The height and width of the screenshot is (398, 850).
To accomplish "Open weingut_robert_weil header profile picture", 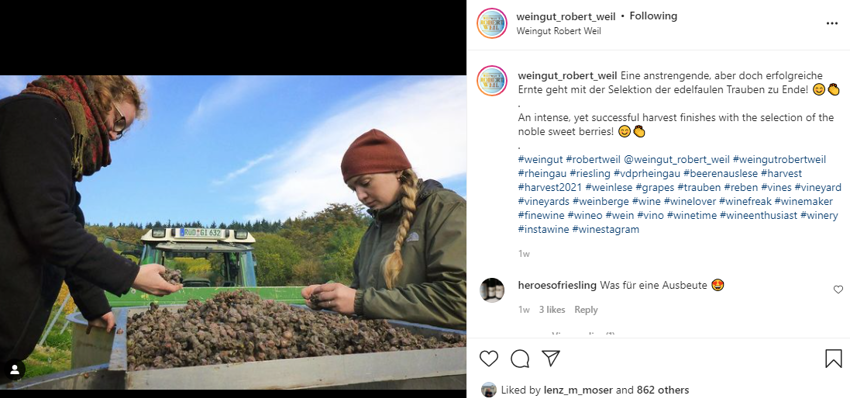I will (x=492, y=23).
